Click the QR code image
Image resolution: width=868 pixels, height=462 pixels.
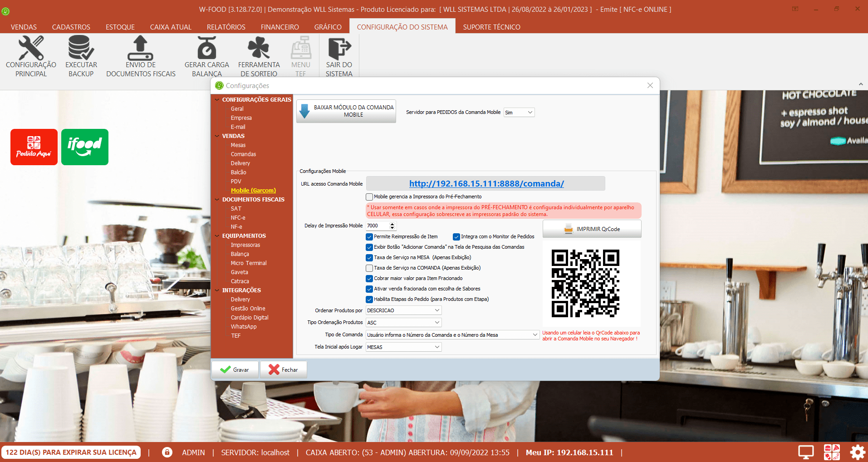click(x=585, y=284)
